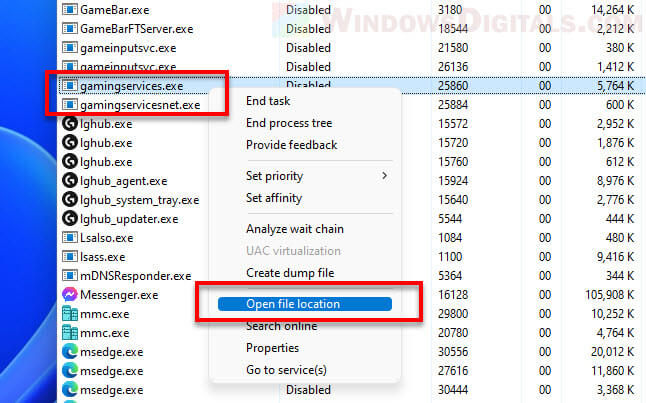Select the Lsalso.exe process name
Screen dimensions: 646x403
(107, 238)
